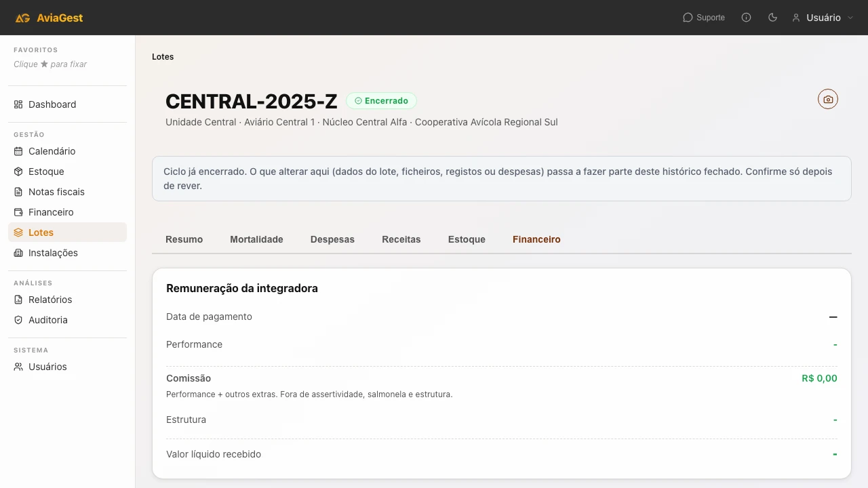Click the Comissão row label
The image size is (868, 488).
(x=189, y=378)
